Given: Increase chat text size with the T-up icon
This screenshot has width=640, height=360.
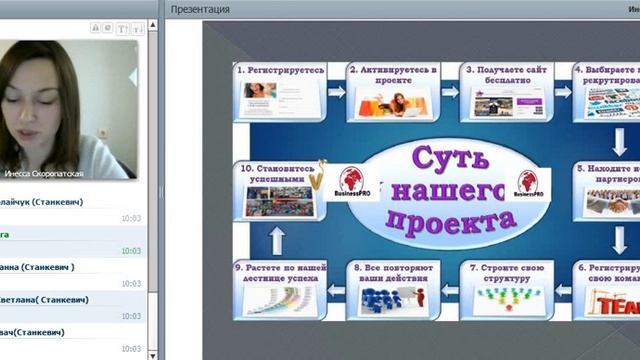Looking at the screenshot, I should tap(122, 29).
